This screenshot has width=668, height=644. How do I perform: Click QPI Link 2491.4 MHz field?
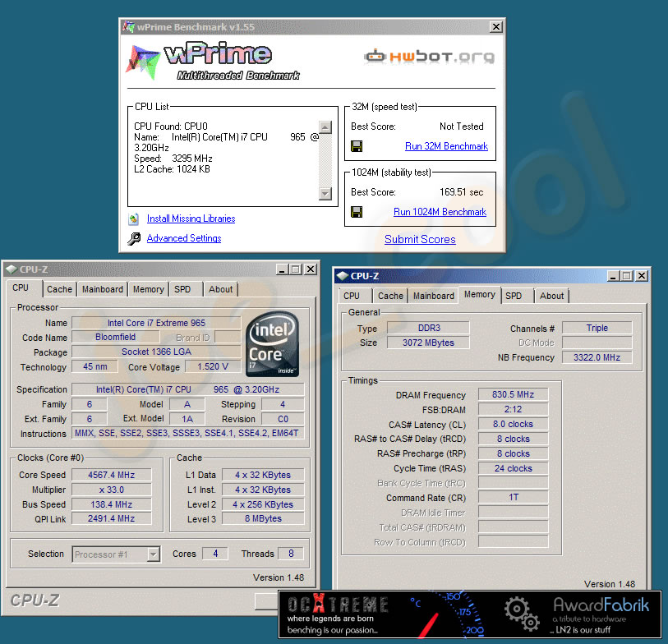(111, 519)
